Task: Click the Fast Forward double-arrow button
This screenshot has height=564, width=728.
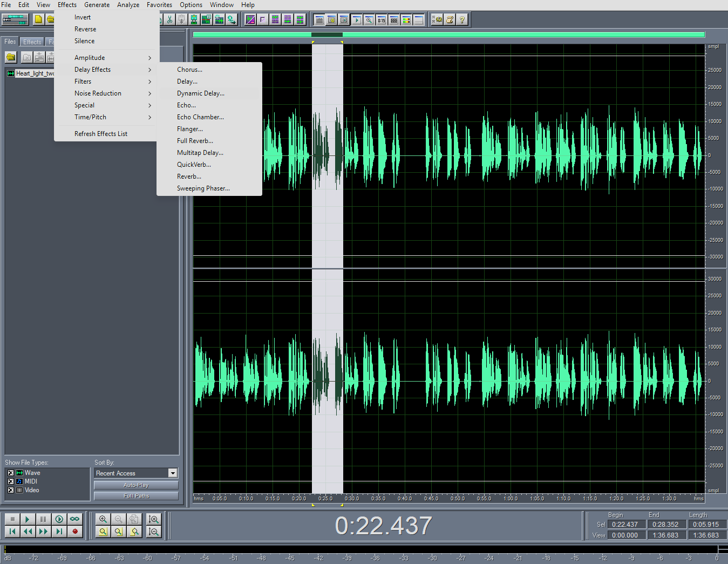Action: 43,532
